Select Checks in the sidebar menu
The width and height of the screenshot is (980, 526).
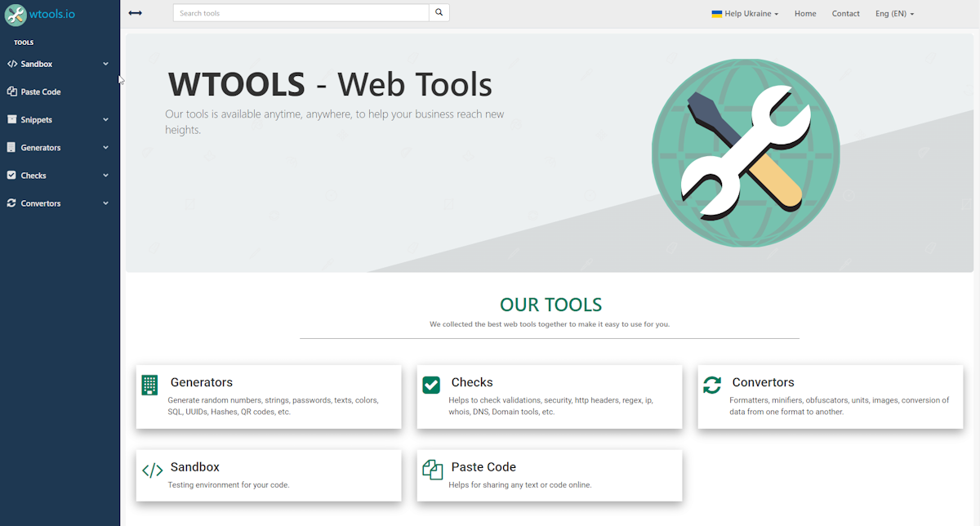pyautogui.click(x=33, y=176)
